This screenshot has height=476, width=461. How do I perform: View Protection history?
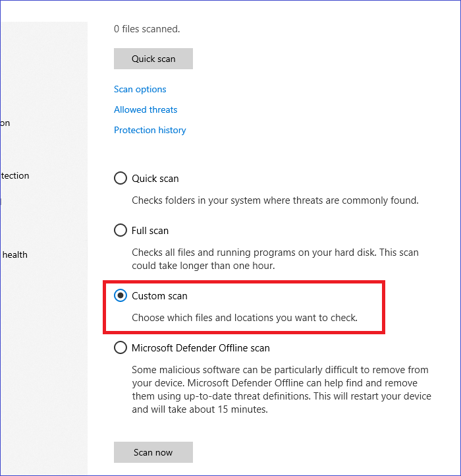[x=149, y=130]
